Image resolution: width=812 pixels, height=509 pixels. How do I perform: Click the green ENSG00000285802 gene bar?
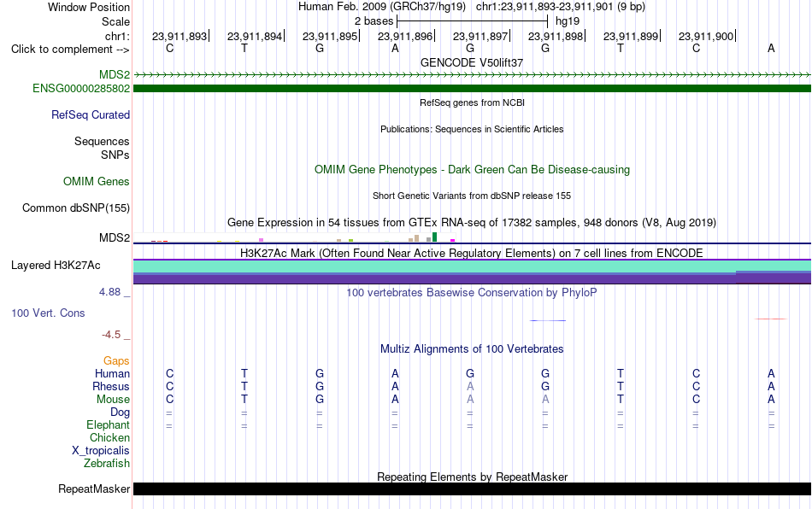(x=472, y=89)
